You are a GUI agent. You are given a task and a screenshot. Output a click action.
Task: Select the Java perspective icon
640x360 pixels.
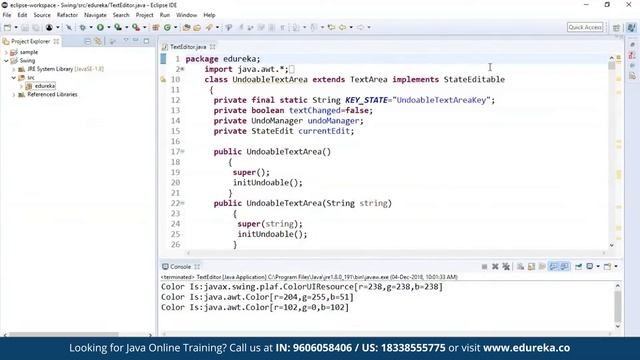point(631,27)
